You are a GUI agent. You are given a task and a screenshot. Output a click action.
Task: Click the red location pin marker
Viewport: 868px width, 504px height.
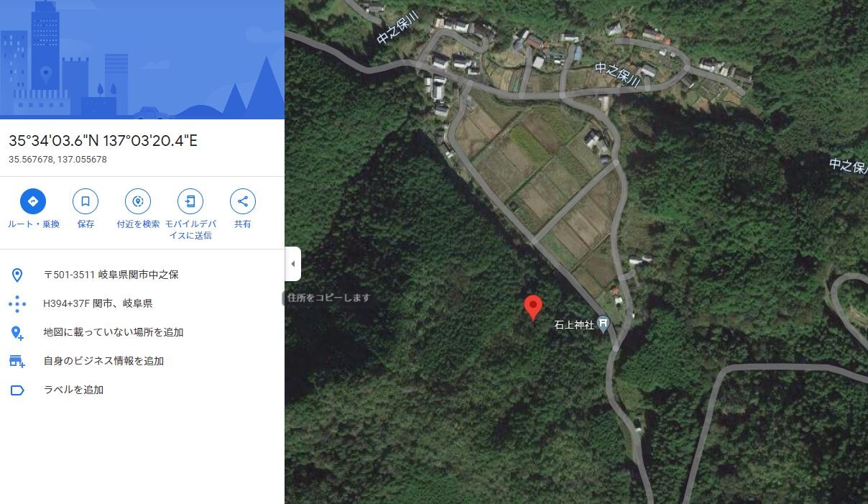532,307
